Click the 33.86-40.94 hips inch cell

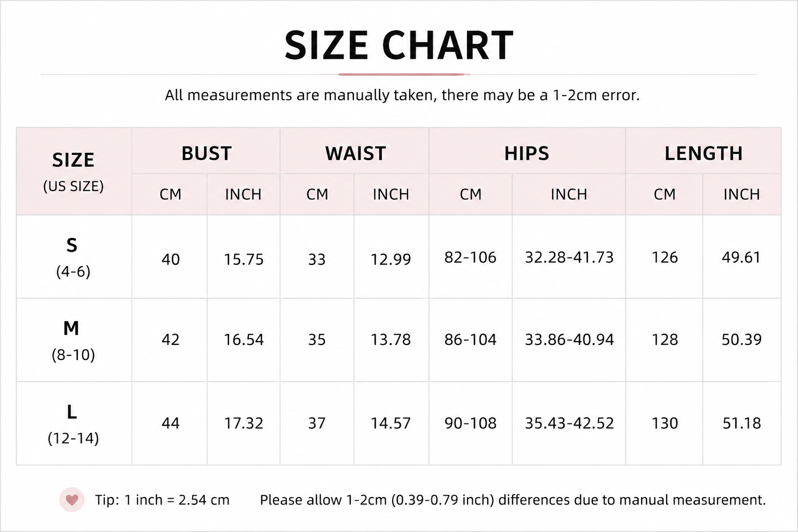[569, 339]
